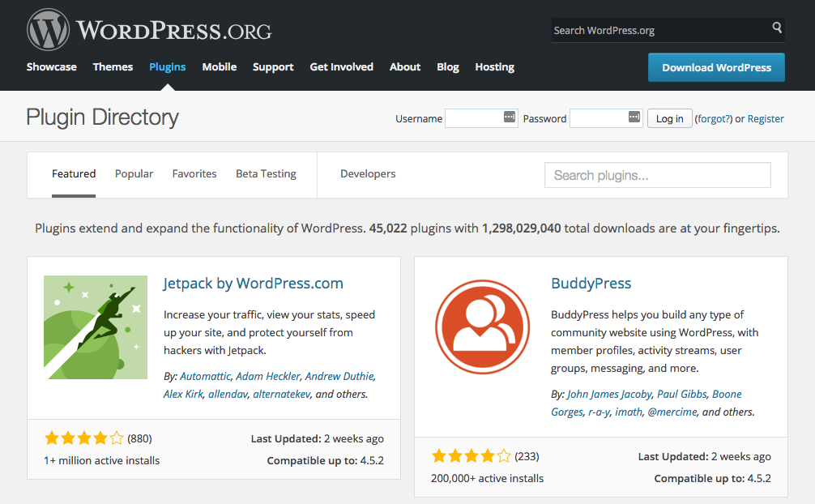815x504 pixels.
Task: Open the Hosting menu item
Action: (x=494, y=67)
